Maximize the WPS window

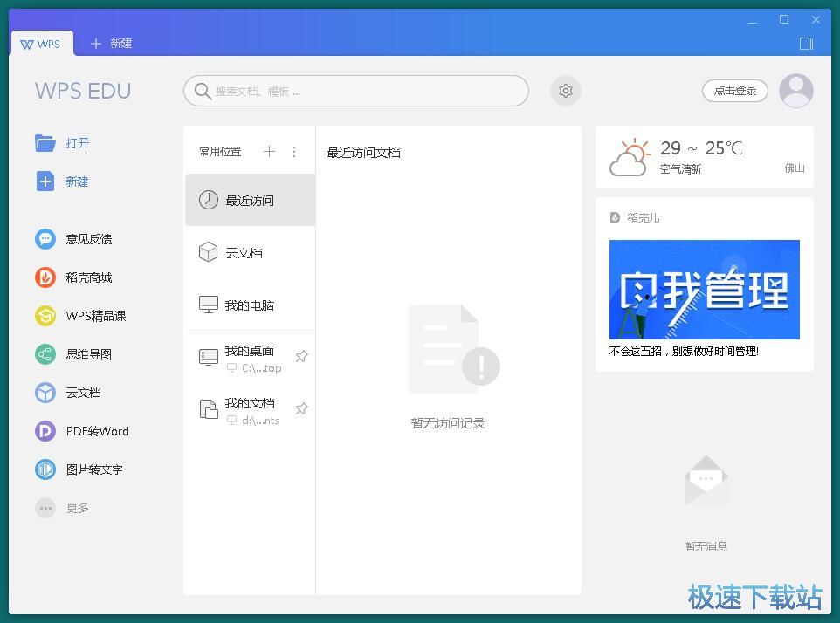(x=784, y=20)
